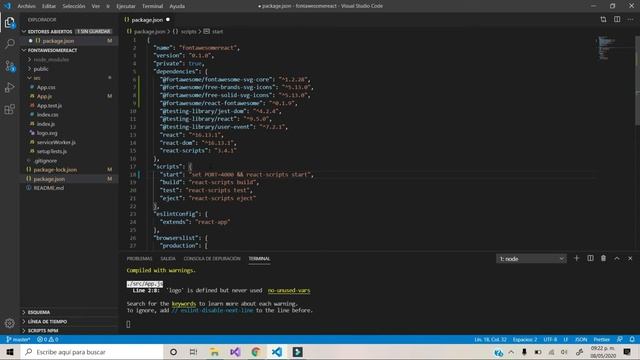Viewport: 640px width, 360px height.
Task: Open the Ejecutar menu
Action: [x=126, y=6]
